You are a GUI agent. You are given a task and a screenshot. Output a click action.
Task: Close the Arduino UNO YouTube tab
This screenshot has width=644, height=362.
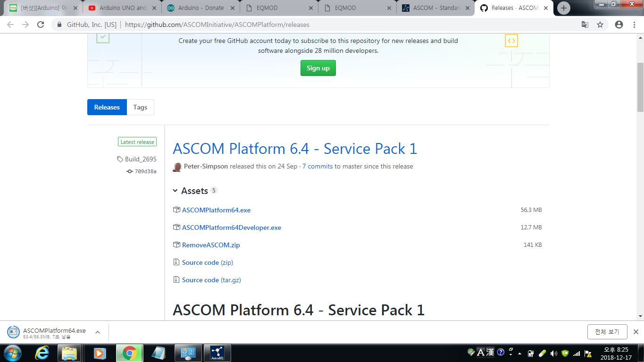click(154, 8)
